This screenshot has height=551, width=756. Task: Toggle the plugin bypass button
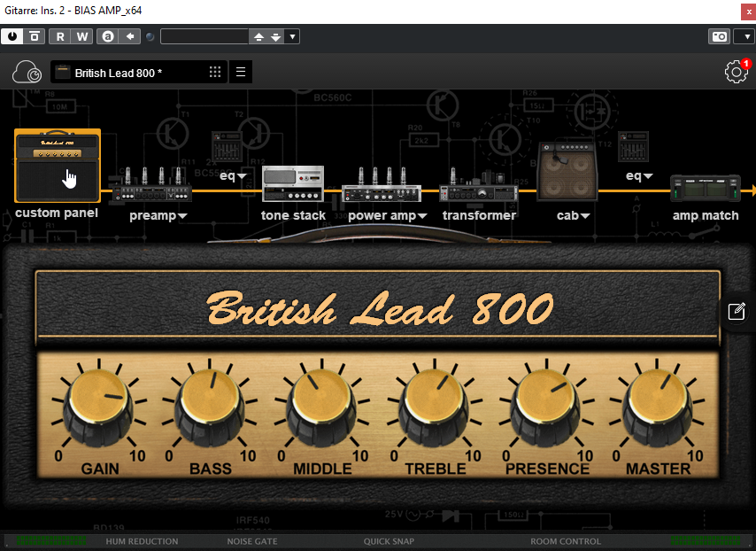coord(34,36)
